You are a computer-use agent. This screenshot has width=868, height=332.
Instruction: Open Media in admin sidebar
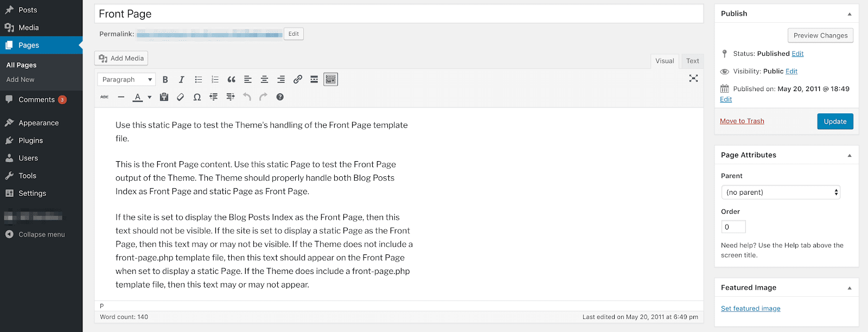coord(41,28)
